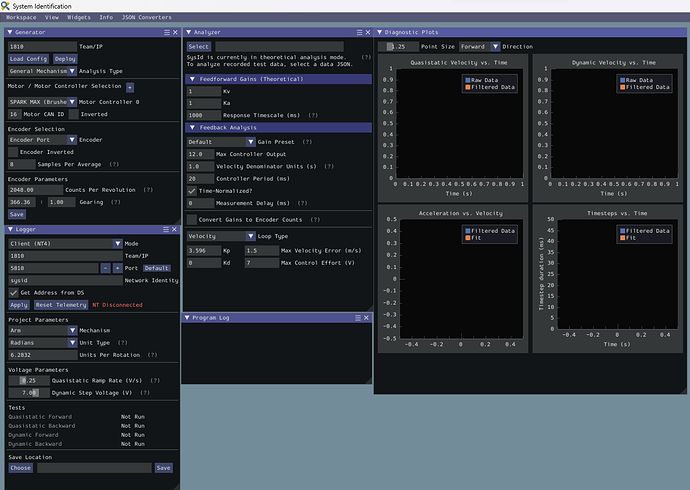690x490 pixels.
Task: Show help for Counts Per Revolution
Action: (148, 190)
